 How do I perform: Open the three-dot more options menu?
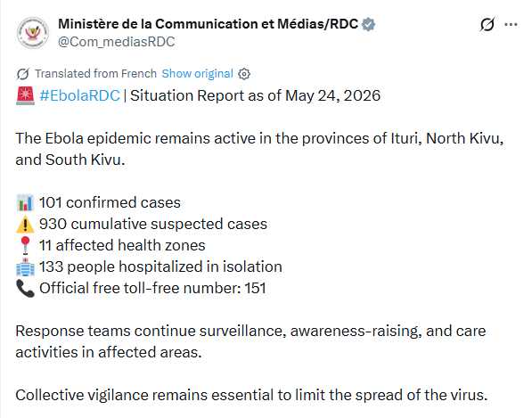click(x=511, y=24)
